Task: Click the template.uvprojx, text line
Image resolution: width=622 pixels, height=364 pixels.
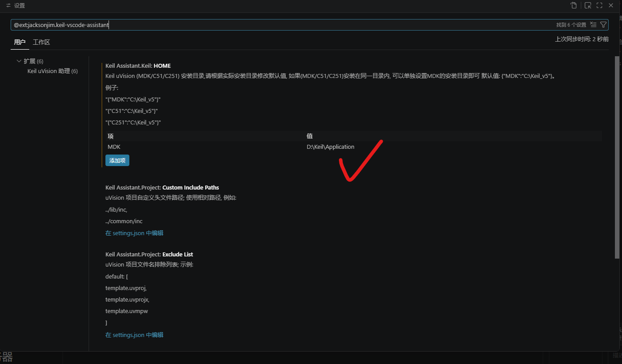Action: [127, 299]
